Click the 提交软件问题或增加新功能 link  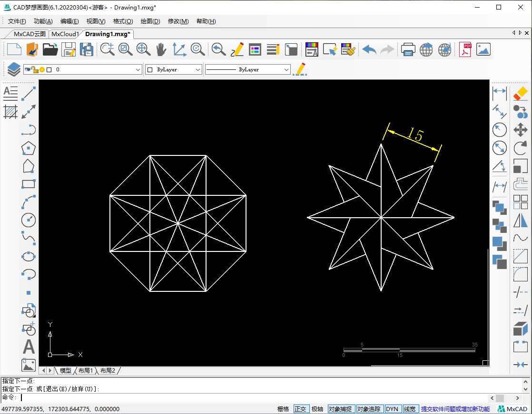pos(455,409)
